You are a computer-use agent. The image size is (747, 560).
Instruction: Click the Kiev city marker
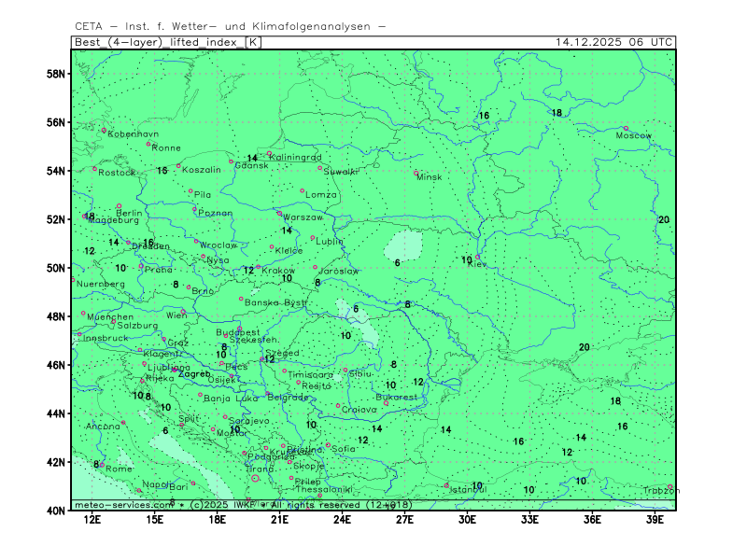coord(478,258)
